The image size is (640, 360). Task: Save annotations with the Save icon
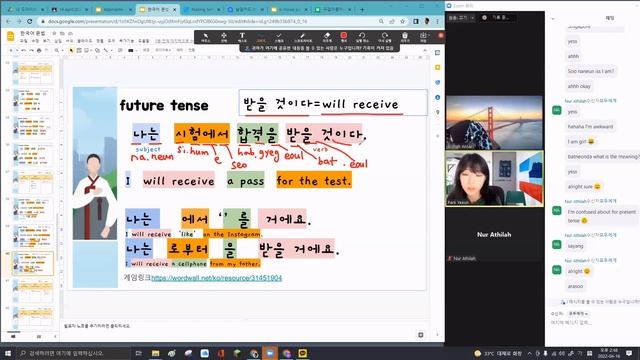(x=423, y=37)
